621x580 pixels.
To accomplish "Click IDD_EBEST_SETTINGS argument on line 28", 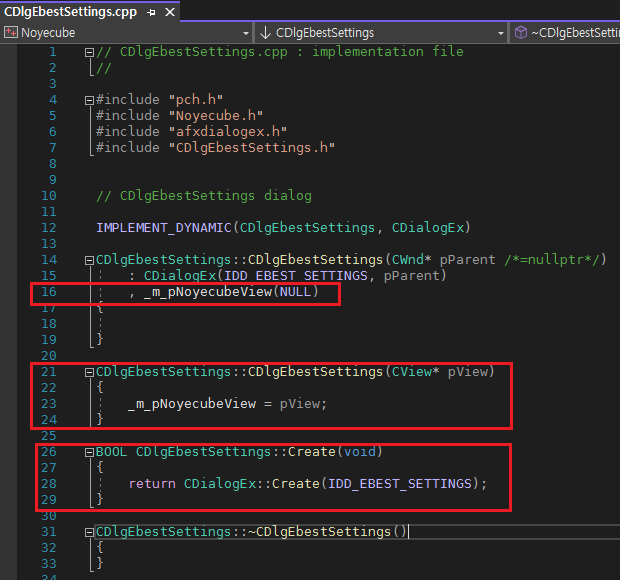I will point(400,484).
